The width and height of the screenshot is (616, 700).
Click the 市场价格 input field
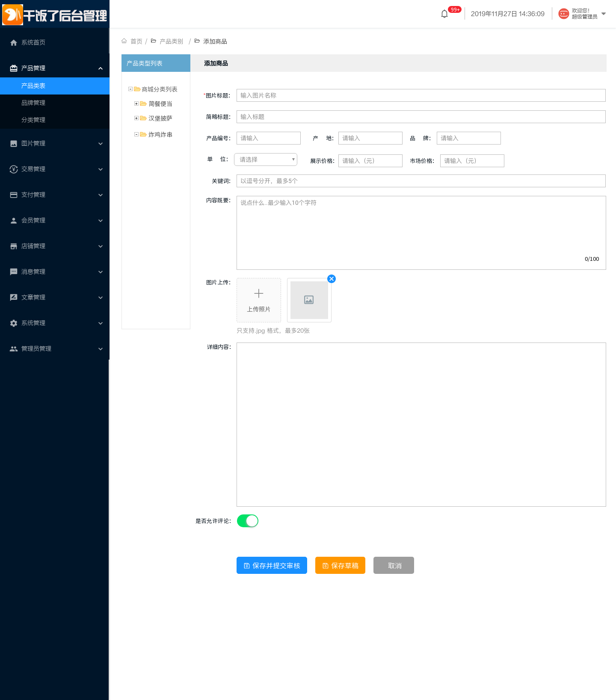pyautogui.click(x=472, y=161)
